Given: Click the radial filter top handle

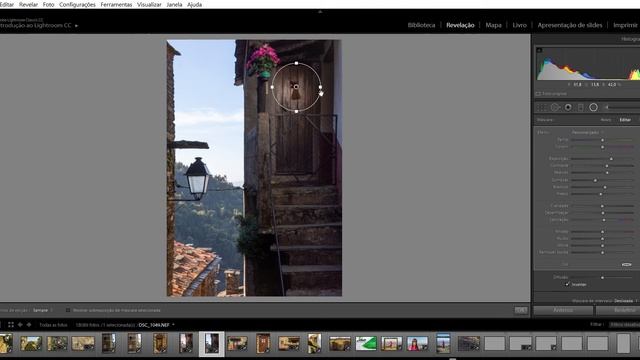Looking at the screenshot, I should 296,63.
